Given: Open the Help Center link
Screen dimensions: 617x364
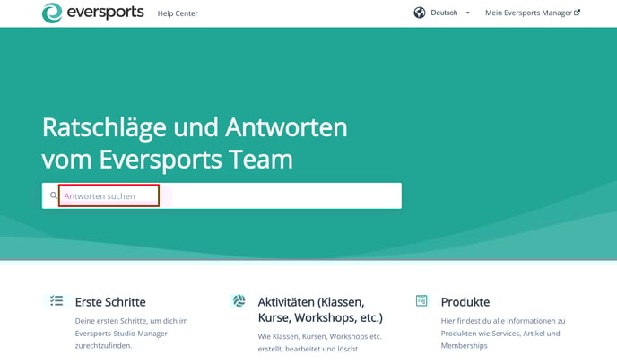Looking at the screenshot, I should pyautogui.click(x=178, y=13).
